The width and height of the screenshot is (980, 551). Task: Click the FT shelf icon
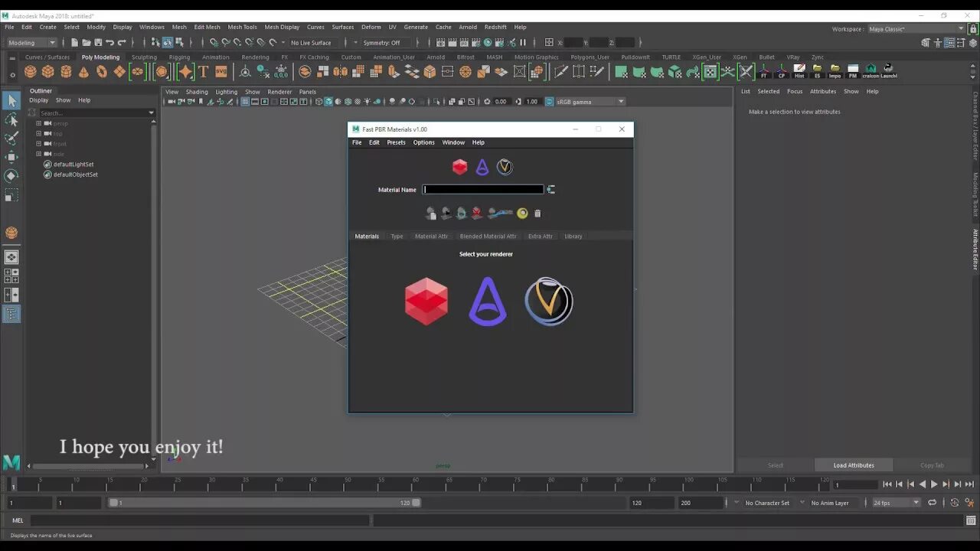click(x=764, y=72)
